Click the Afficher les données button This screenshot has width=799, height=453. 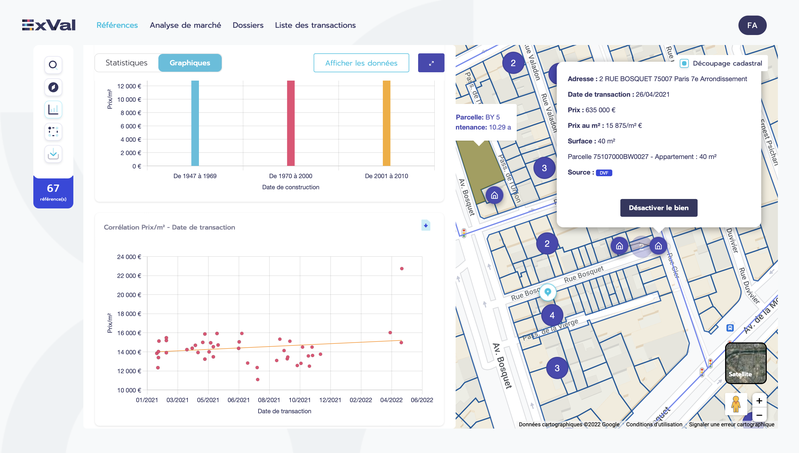[361, 63]
